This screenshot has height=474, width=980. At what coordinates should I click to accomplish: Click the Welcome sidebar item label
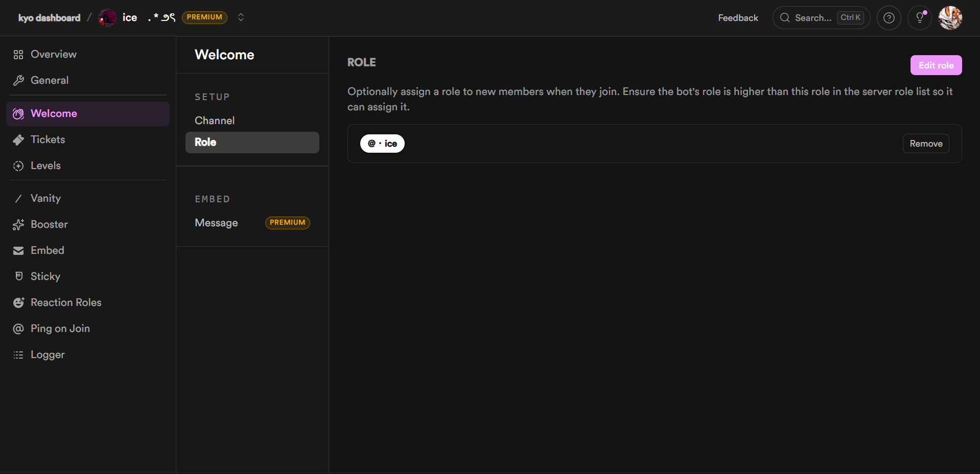point(54,113)
